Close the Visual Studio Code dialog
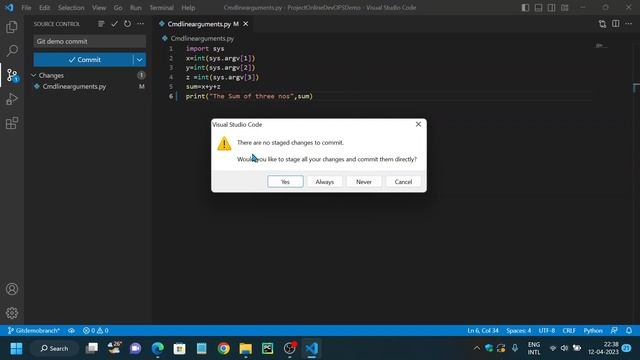The width and height of the screenshot is (640, 360). pyautogui.click(x=418, y=124)
